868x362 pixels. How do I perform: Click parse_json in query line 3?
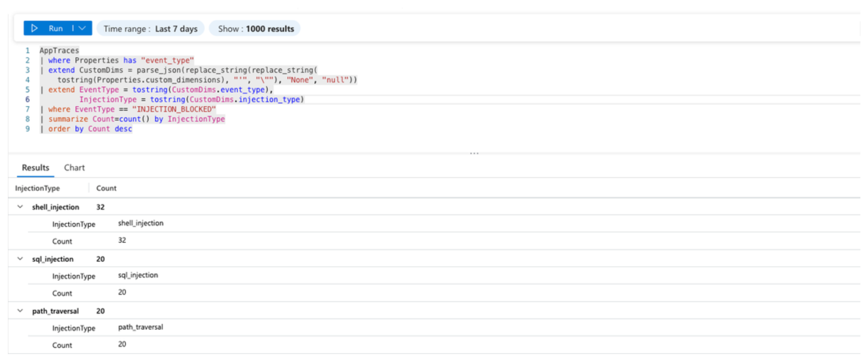[159, 70]
